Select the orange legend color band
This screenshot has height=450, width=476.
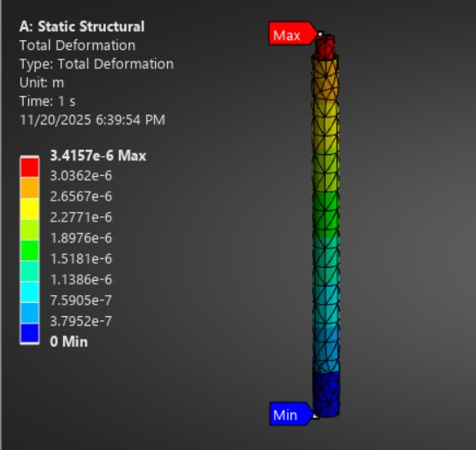[30, 187]
